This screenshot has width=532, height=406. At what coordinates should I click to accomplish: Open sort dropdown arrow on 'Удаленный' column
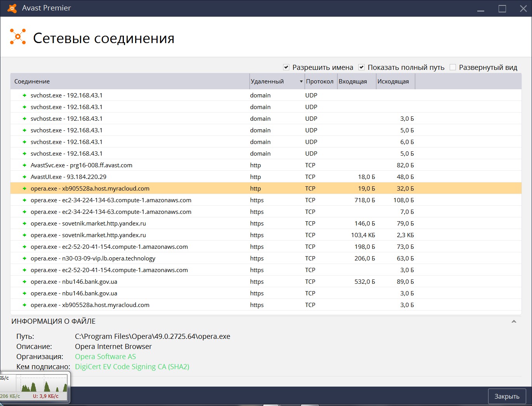click(x=301, y=82)
